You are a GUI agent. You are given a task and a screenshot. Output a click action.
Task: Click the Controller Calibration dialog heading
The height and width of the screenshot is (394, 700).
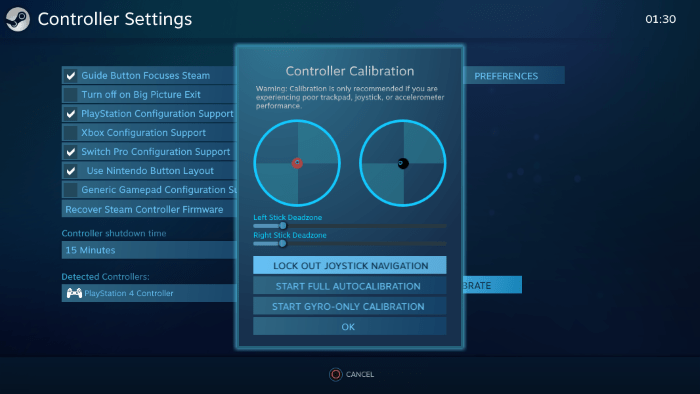pyautogui.click(x=350, y=71)
